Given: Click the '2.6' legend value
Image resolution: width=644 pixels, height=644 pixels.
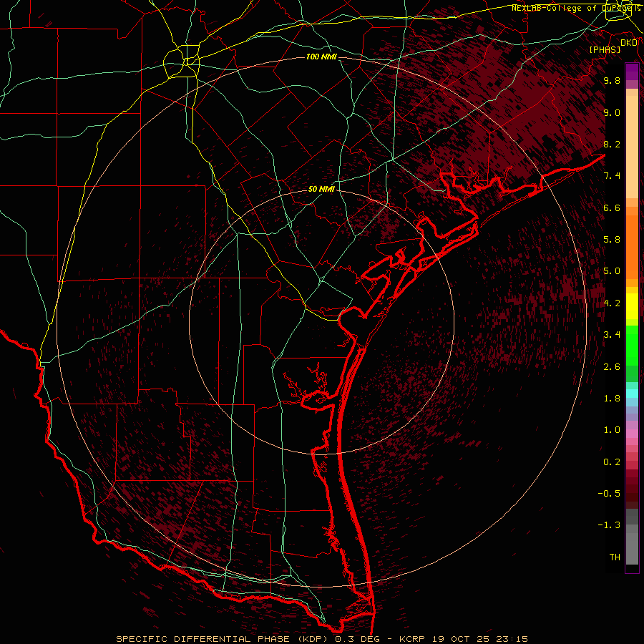Looking at the screenshot, I should coord(612,367).
